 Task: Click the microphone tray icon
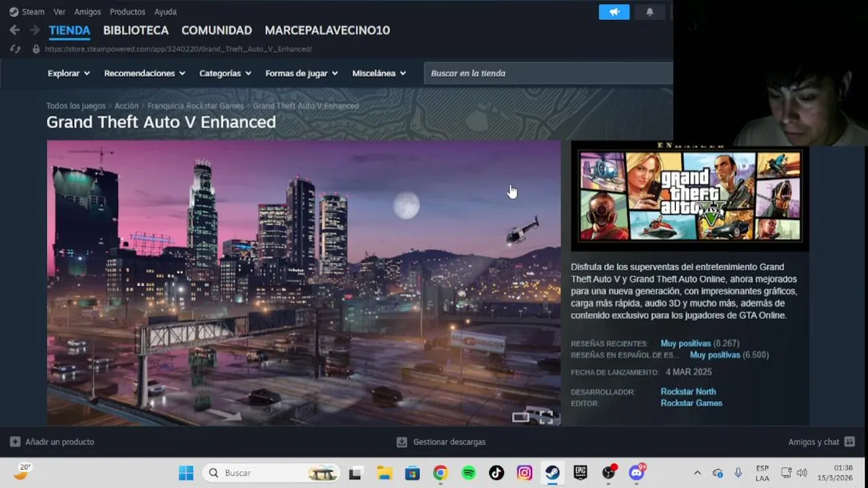pyautogui.click(x=738, y=473)
